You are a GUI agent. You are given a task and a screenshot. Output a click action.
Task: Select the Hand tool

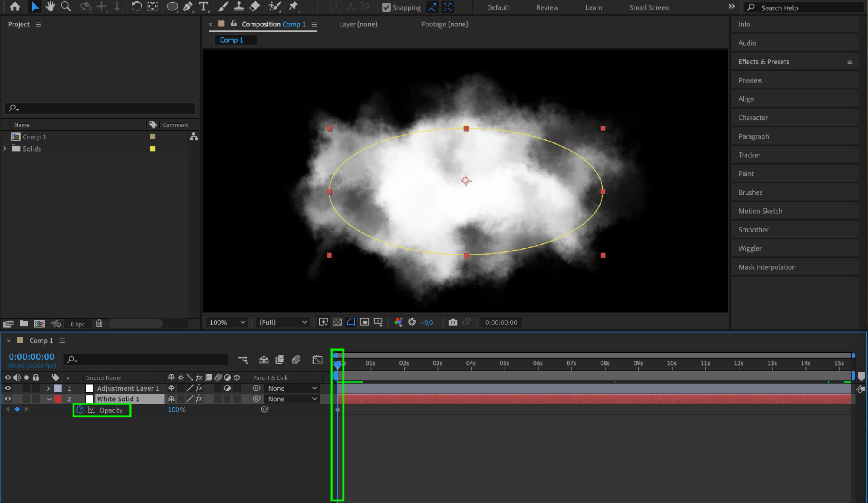pos(50,7)
